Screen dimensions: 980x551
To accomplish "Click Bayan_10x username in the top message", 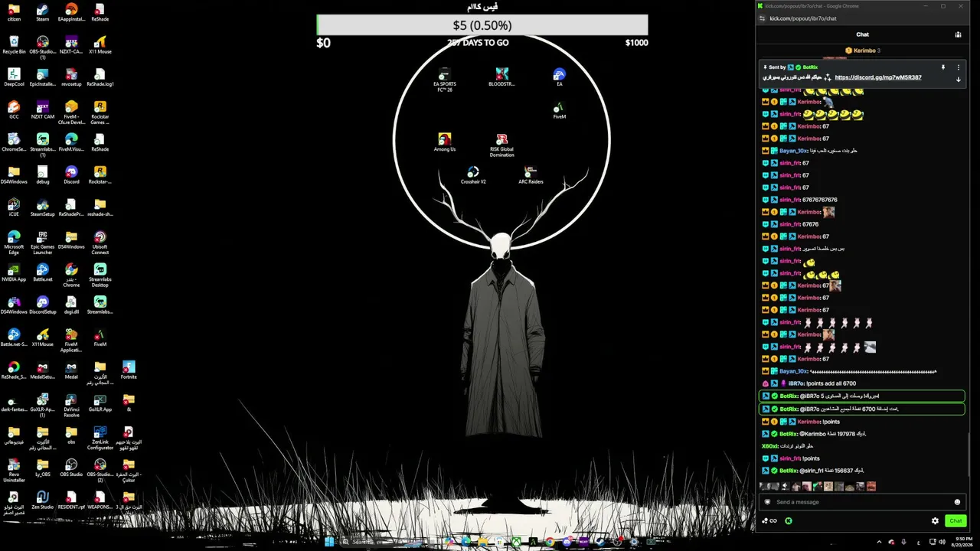I will pyautogui.click(x=793, y=151).
